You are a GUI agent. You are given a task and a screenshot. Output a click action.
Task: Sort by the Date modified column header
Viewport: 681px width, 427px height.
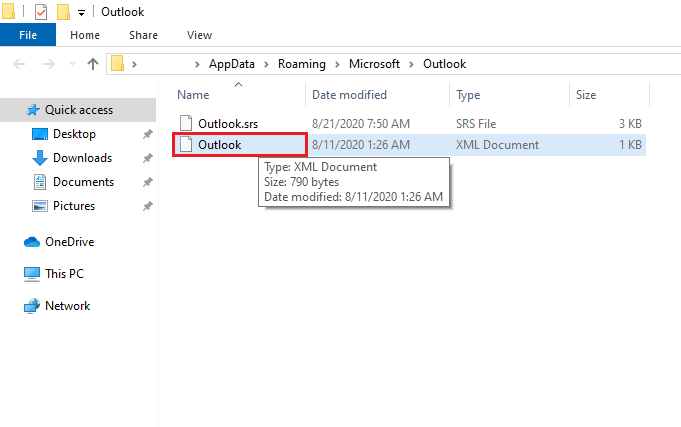tap(349, 95)
